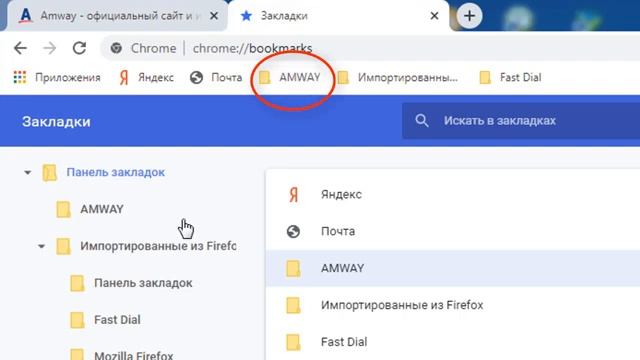This screenshot has height=360, width=640.
Task: Collapse the Импортированные из Firefox tree node
Action: 41,246
